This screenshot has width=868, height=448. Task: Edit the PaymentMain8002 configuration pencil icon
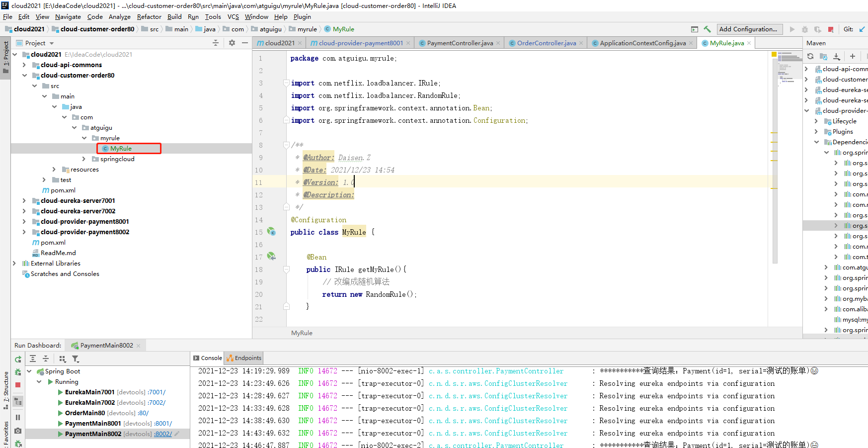(177, 434)
